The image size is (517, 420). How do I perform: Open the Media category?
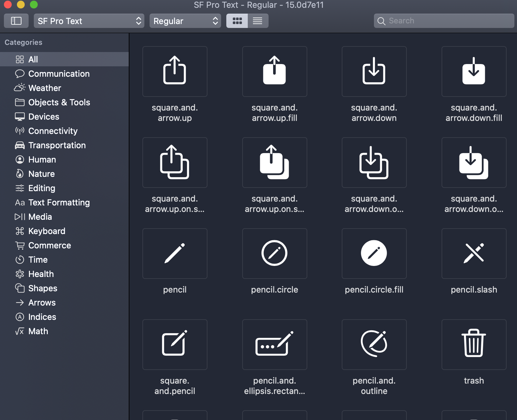click(64, 217)
